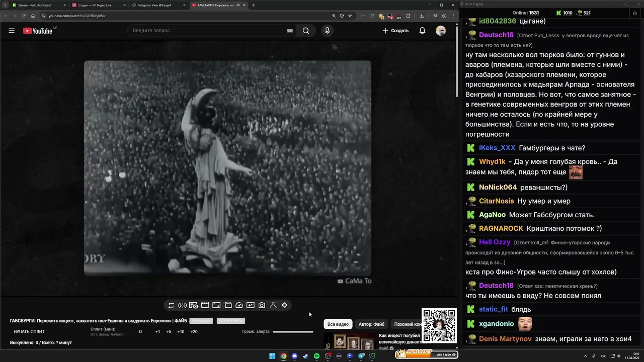This screenshot has width=644, height=362.
Task: Switch to the VK Видео Live studio tab
Action: click(x=98, y=5)
